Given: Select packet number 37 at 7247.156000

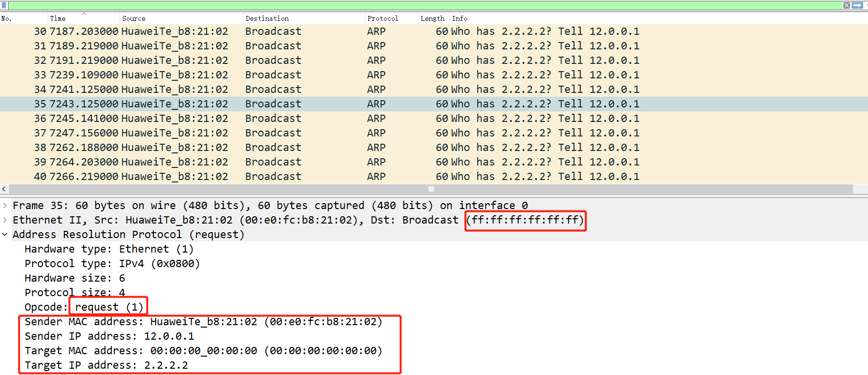Looking at the screenshot, I should (434, 133).
